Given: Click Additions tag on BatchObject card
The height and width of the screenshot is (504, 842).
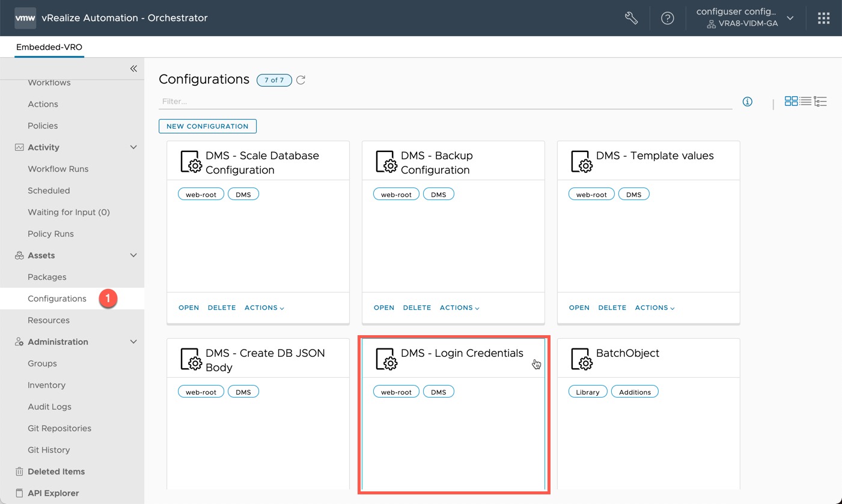Looking at the screenshot, I should [635, 392].
